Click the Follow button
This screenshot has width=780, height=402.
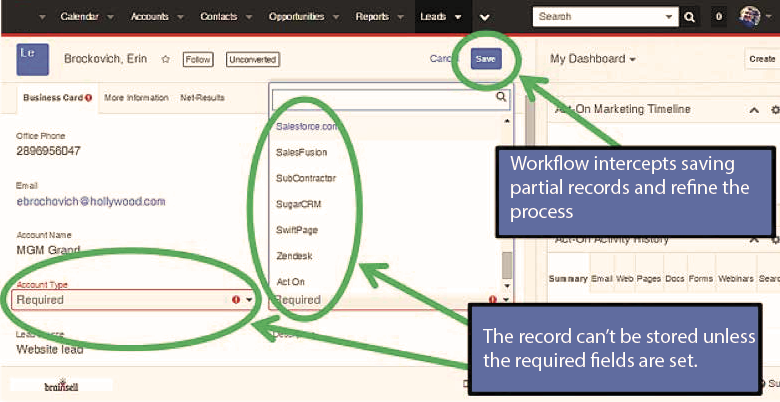point(198,60)
